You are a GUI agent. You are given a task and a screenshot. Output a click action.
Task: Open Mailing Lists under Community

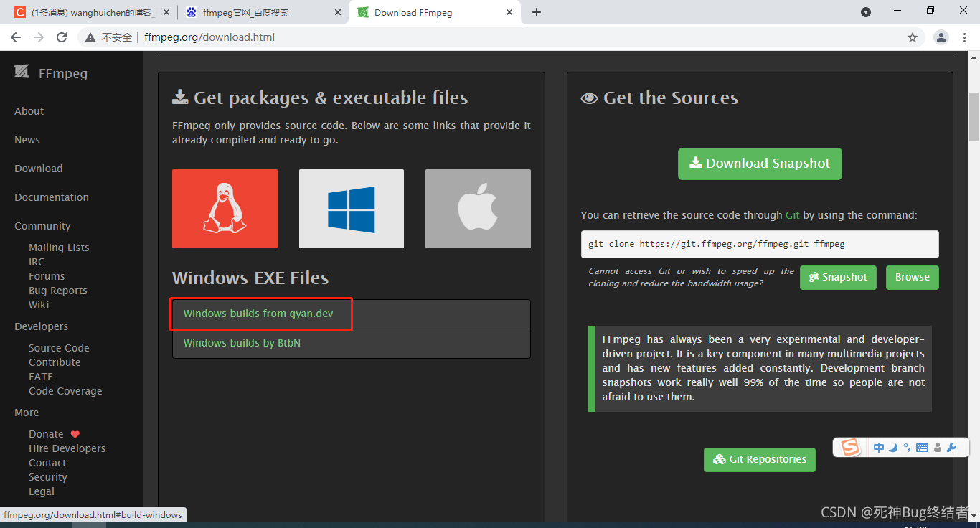point(59,247)
